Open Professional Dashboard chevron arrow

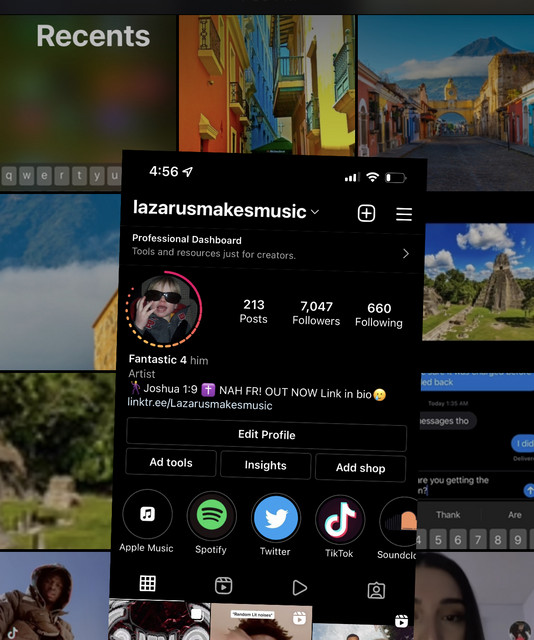pyautogui.click(x=406, y=253)
